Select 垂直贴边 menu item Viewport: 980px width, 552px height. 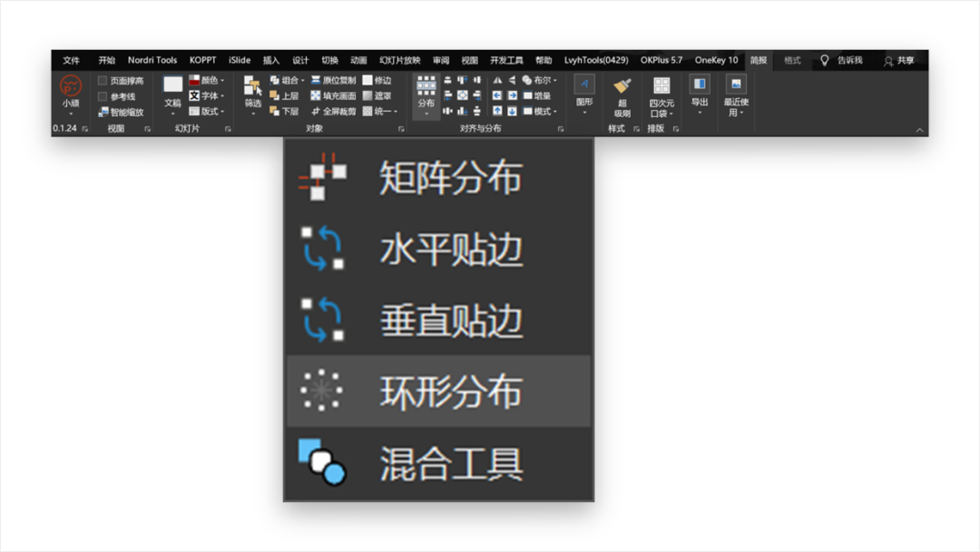coord(439,320)
